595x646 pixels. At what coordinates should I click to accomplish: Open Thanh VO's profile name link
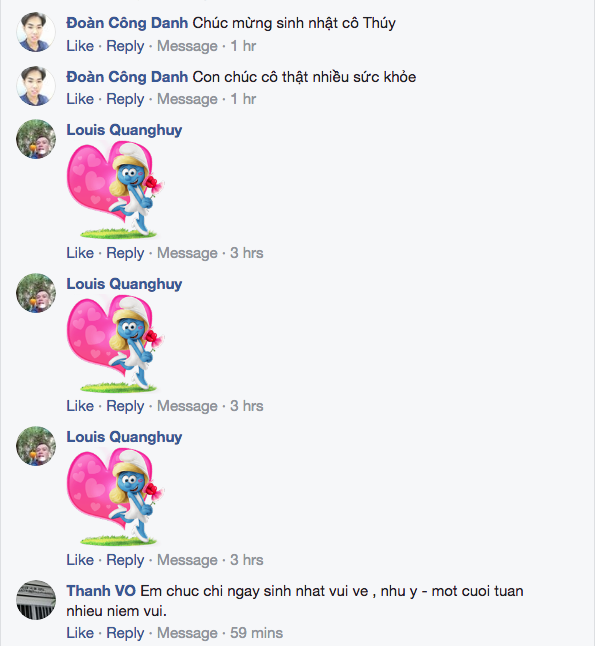[x=101, y=591]
